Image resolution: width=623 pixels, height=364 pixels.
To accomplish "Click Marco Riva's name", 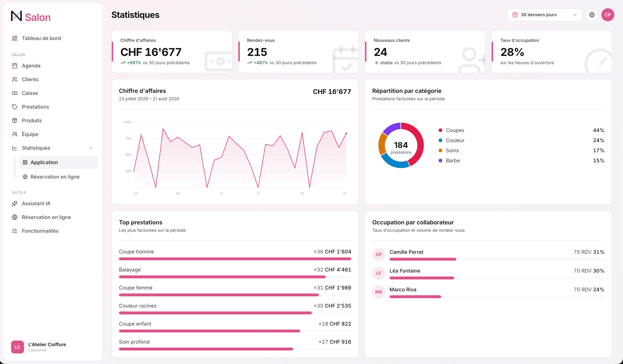I will [x=403, y=290].
